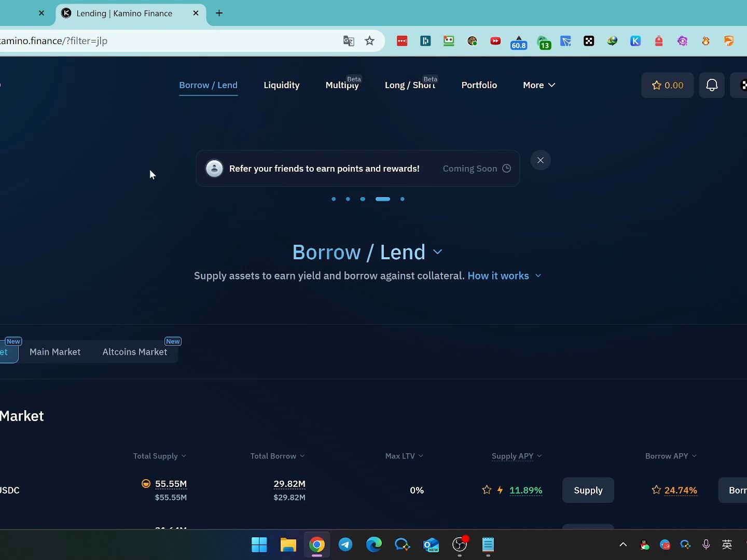The height and width of the screenshot is (560, 747).
Task: Open Windows Start menu
Action: point(259,544)
